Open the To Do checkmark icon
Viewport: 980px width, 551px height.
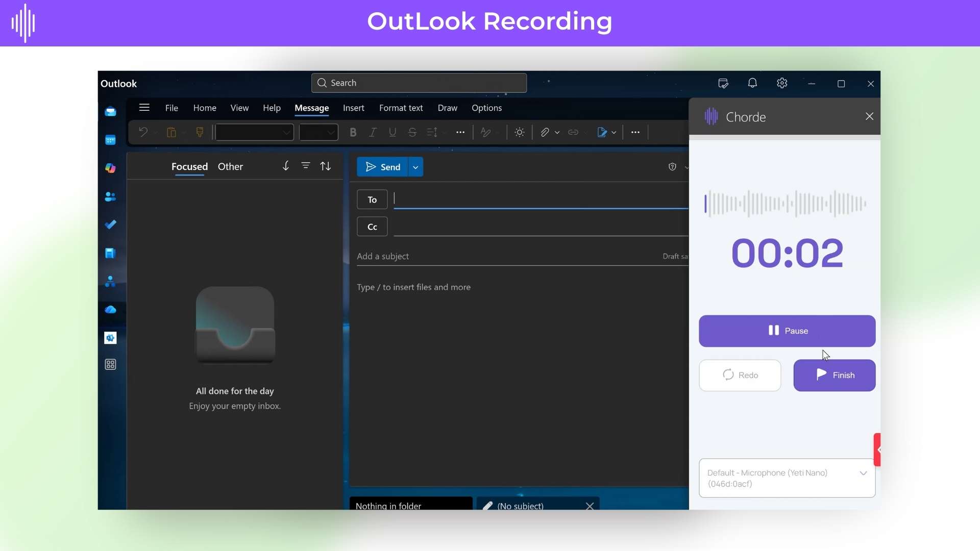(x=110, y=224)
